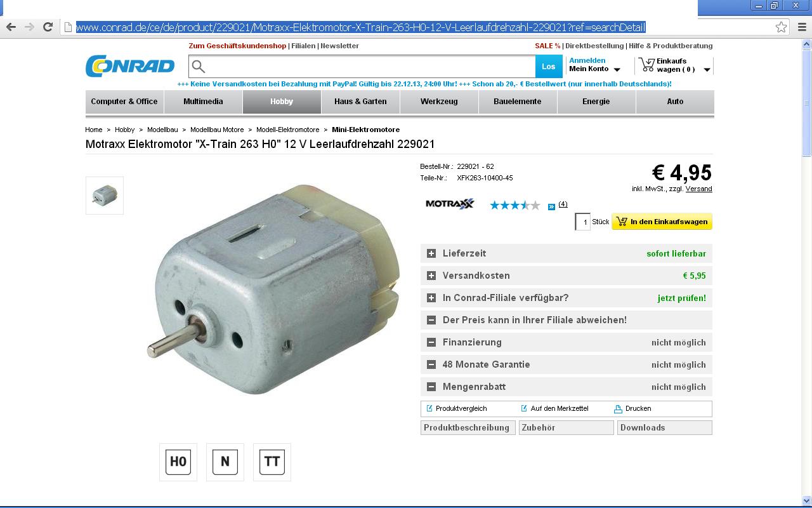Image resolution: width=812 pixels, height=508 pixels.
Task: Click the Motraxx brand logo
Action: click(x=450, y=204)
